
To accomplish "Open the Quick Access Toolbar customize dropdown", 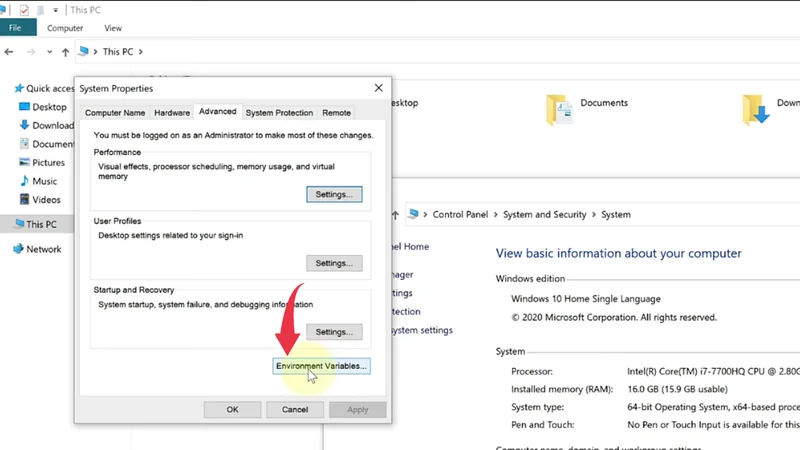I will tap(55, 9).
